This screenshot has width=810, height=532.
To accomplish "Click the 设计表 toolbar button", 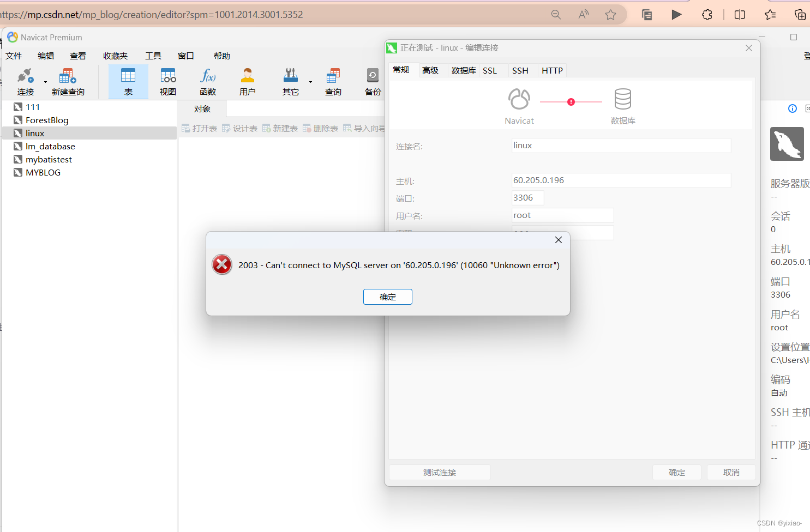I will tap(239, 128).
